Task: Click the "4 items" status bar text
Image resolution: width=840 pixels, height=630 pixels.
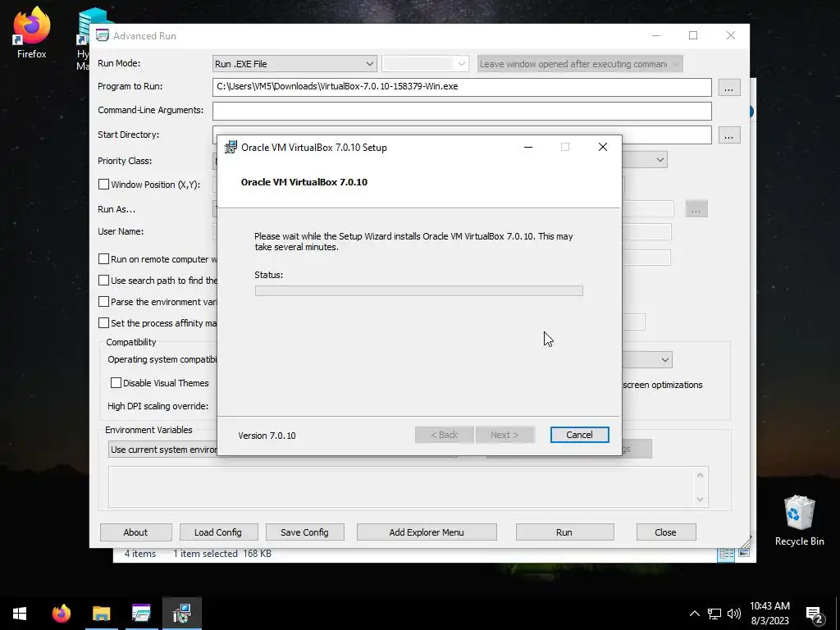Action: pyautogui.click(x=140, y=554)
